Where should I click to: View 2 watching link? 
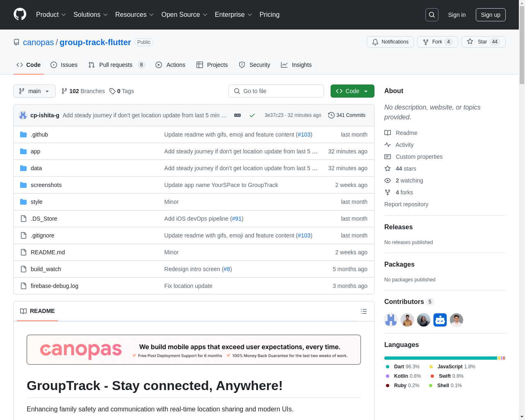click(x=404, y=180)
